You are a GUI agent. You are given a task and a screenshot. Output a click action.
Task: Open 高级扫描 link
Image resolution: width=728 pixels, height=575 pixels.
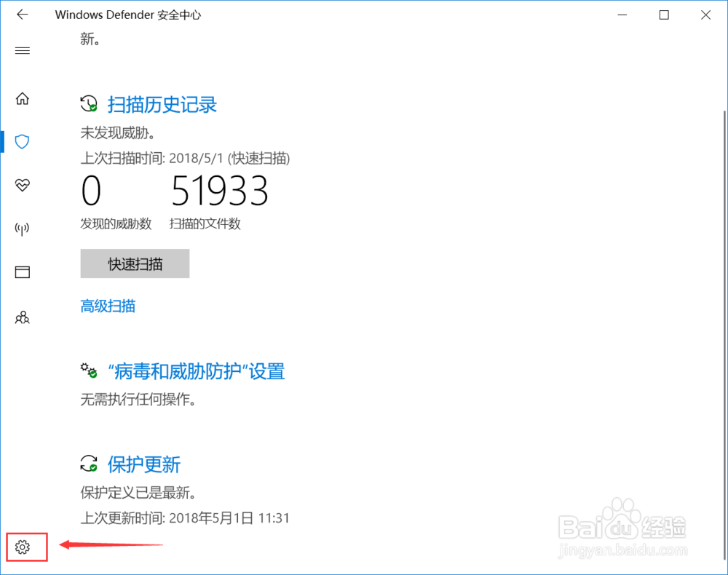coord(108,306)
